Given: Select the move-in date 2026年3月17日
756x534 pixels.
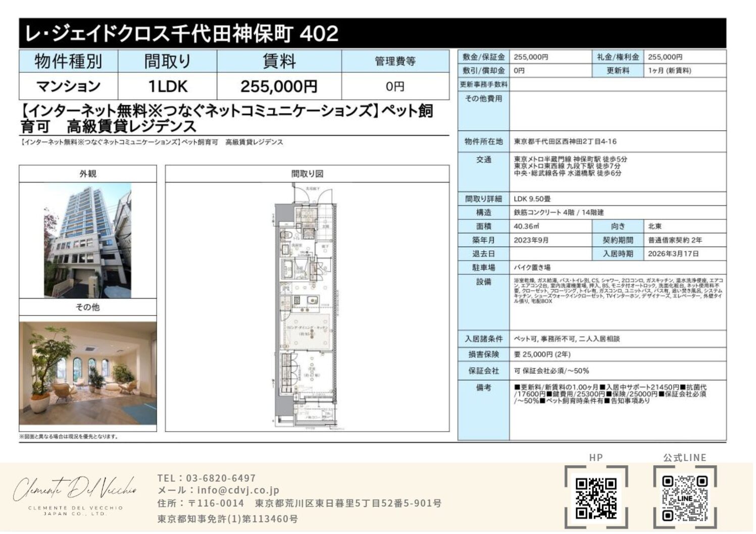Looking at the screenshot, I should coord(673,253).
